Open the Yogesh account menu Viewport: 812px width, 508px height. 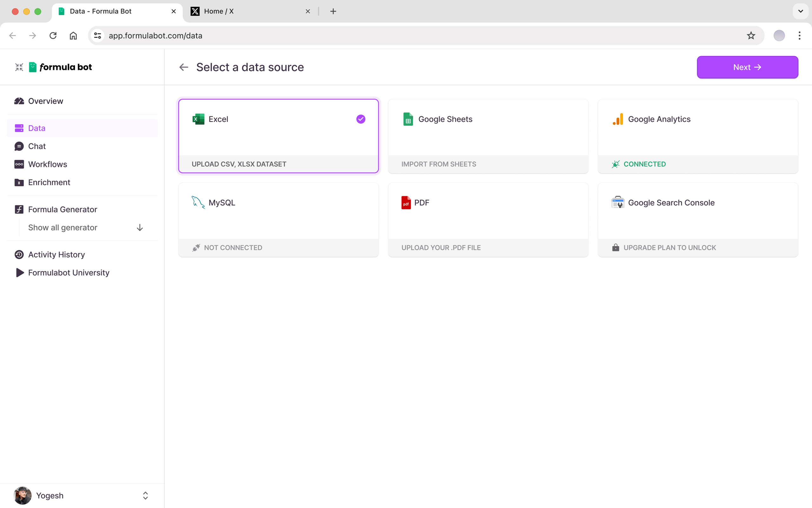(82, 496)
